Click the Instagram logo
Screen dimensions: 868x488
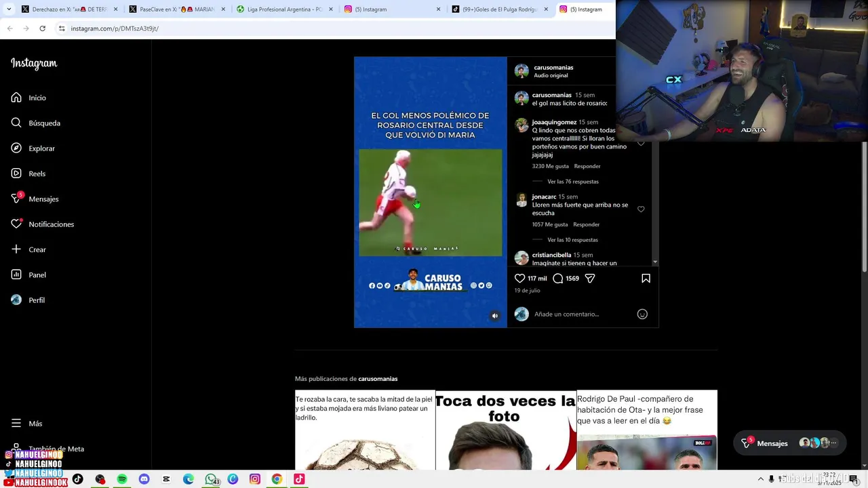click(x=34, y=64)
